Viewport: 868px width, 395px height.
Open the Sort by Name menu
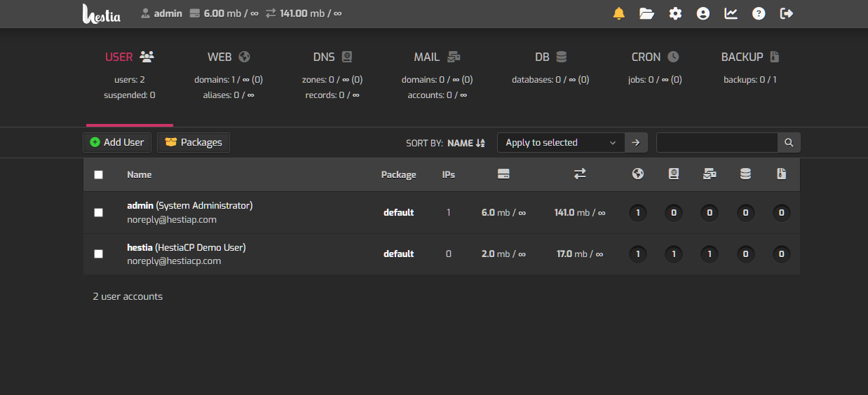(x=466, y=143)
